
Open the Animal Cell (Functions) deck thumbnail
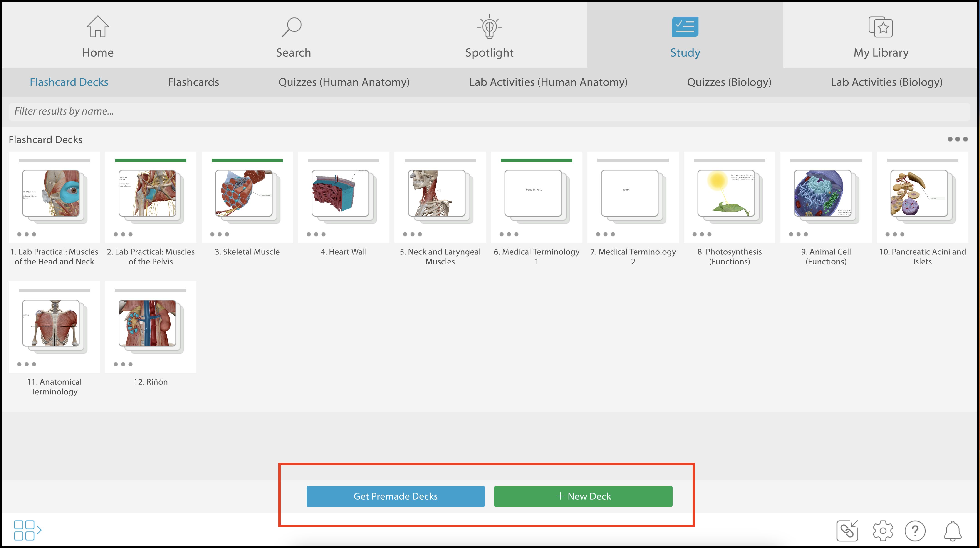pos(823,193)
